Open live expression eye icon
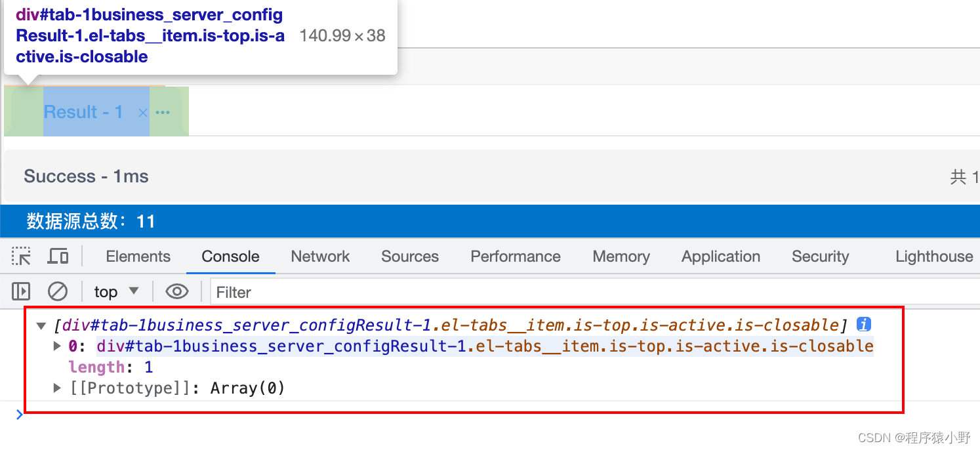 click(177, 291)
